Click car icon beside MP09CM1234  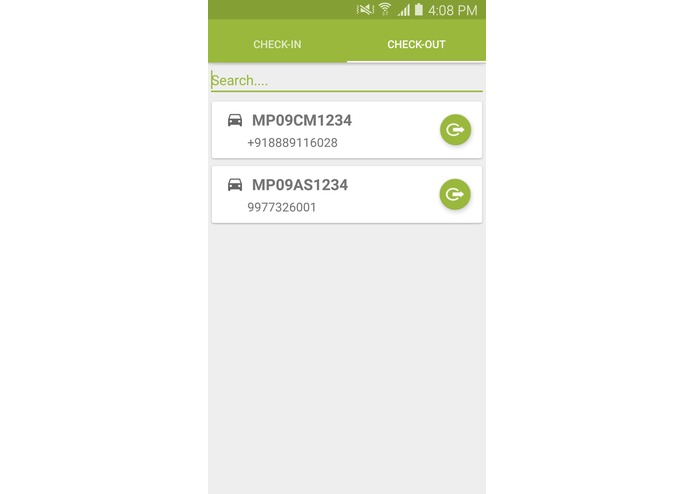pos(235,120)
